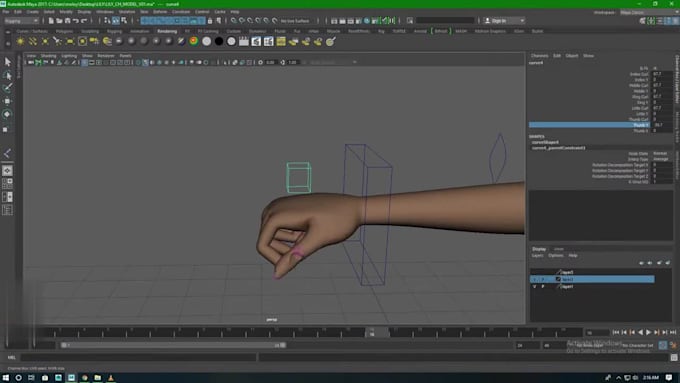Viewport: 680px width, 383px height.
Task: Switch to the Bifrost shelf tab
Action: click(441, 31)
